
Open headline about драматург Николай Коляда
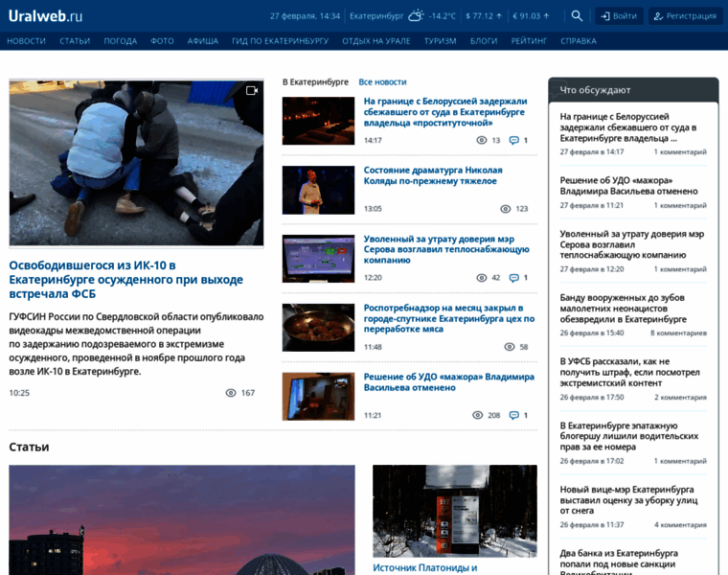tap(433, 174)
